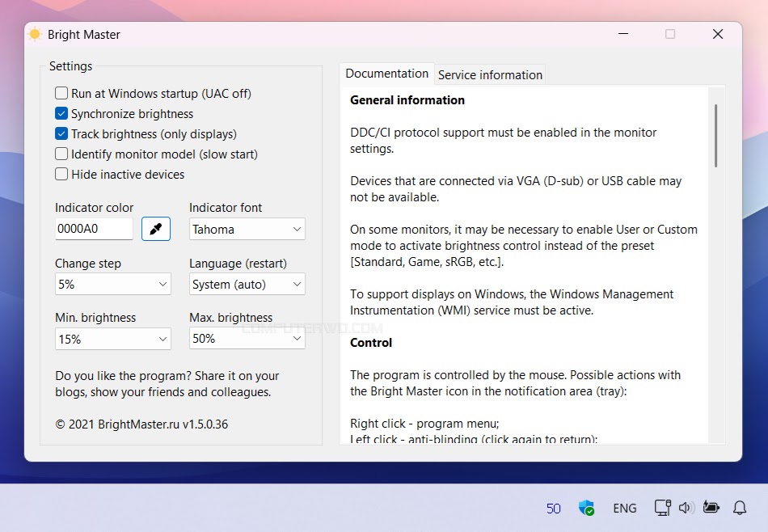Click the 'Bright Master' window title text

click(x=84, y=34)
